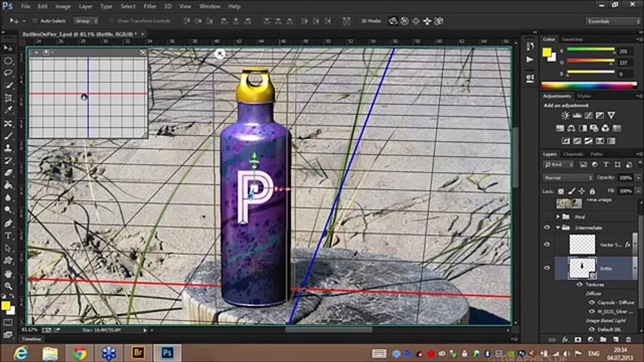
Task: Collapse the Intermediate group
Action: (x=558, y=228)
